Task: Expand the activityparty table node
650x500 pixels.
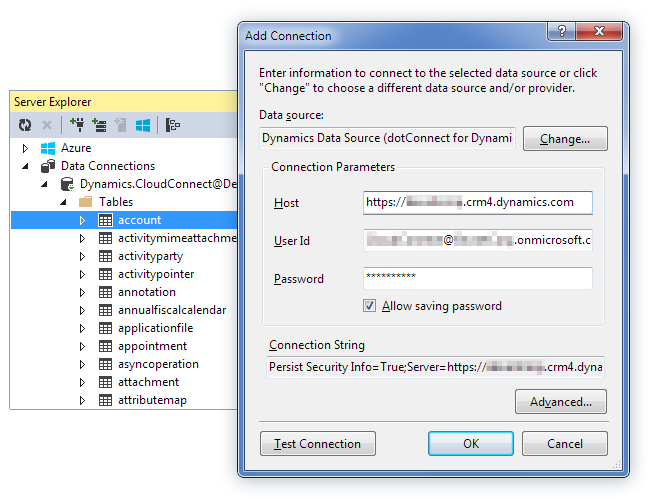Action: click(83, 256)
